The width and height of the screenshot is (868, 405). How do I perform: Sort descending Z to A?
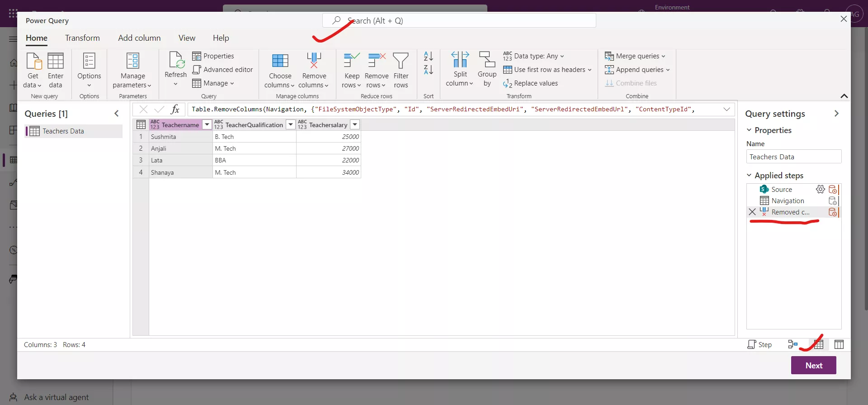point(428,70)
